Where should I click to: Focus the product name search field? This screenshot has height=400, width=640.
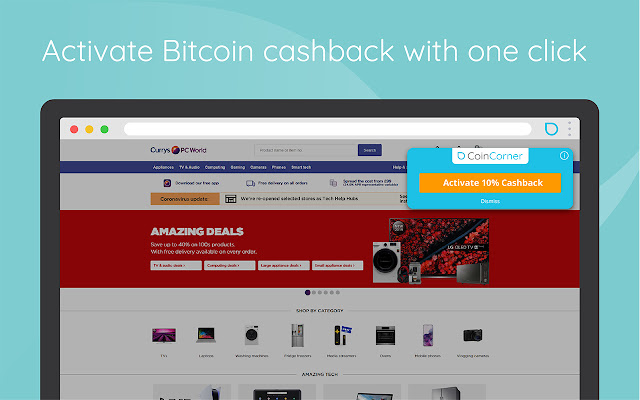pyautogui.click(x=306, y=150)
